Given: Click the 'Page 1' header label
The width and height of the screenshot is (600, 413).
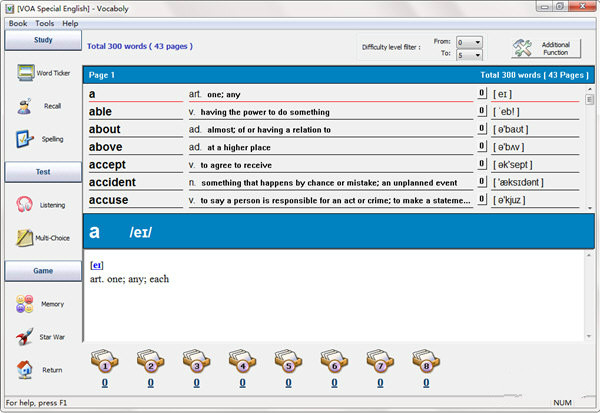Looking at the screenshot, I should coord(102,75).
